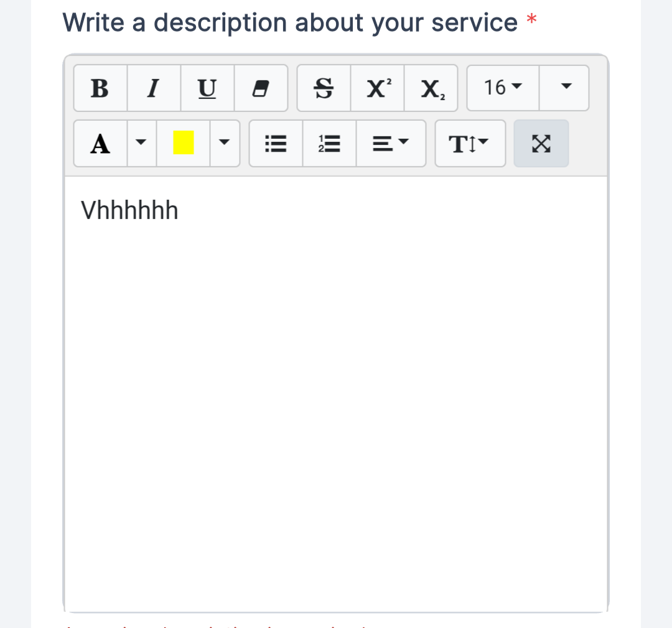The image size is (672, 628).
Task: Insert a numbered ordered list
Action: (x=329, y=144)
